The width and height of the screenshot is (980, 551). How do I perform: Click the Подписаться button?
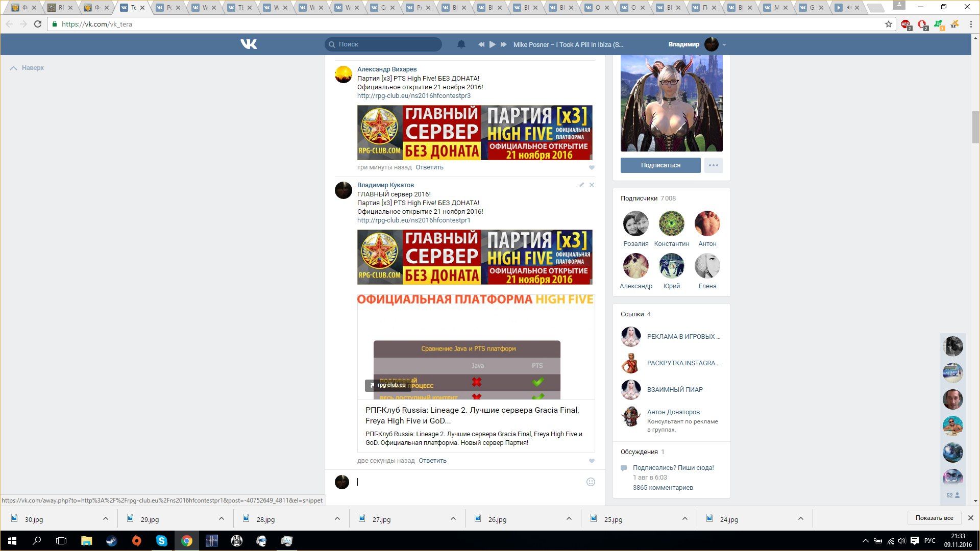click(660, 165)
